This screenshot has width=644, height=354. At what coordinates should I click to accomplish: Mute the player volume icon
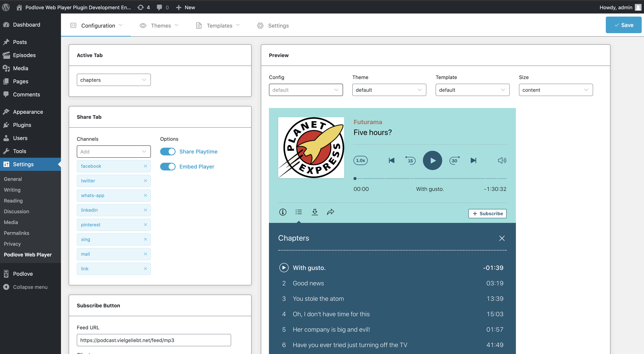[502, 160]
